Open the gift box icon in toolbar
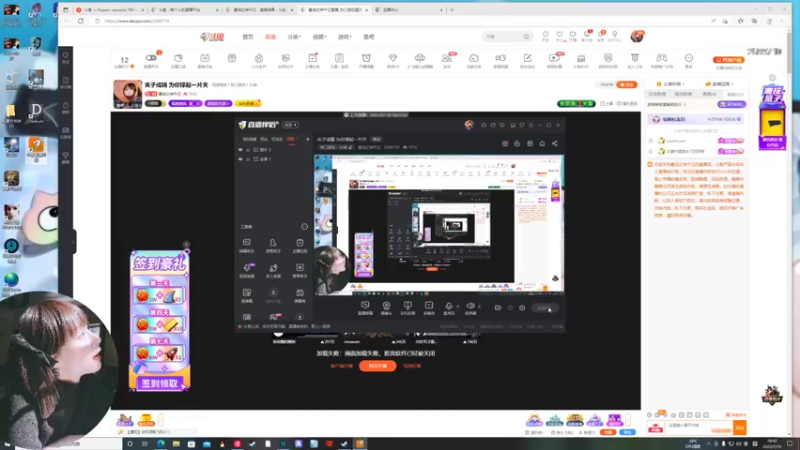The height and width of the screenshot is (450, 800). [232, 58]
